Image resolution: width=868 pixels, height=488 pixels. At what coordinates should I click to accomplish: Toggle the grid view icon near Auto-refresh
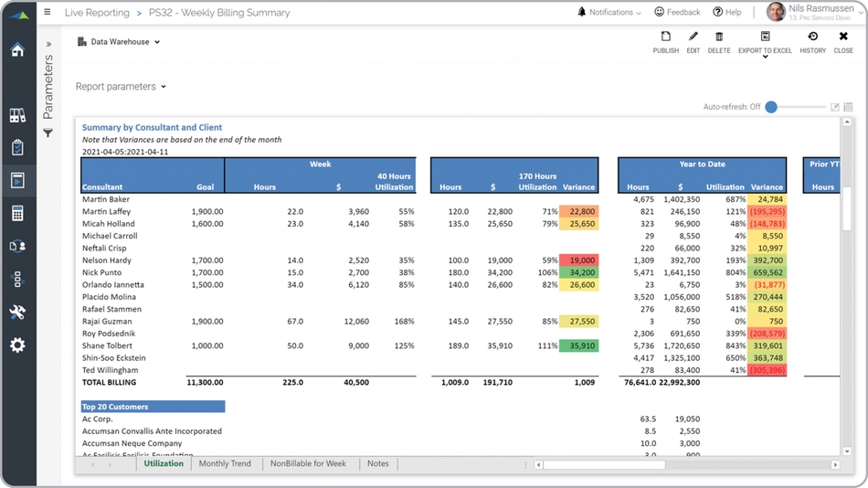tap(848, 107)
